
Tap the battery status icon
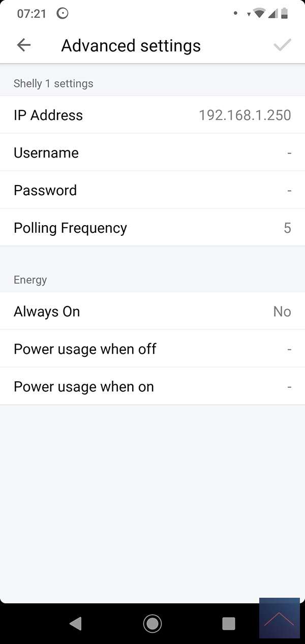284,14
